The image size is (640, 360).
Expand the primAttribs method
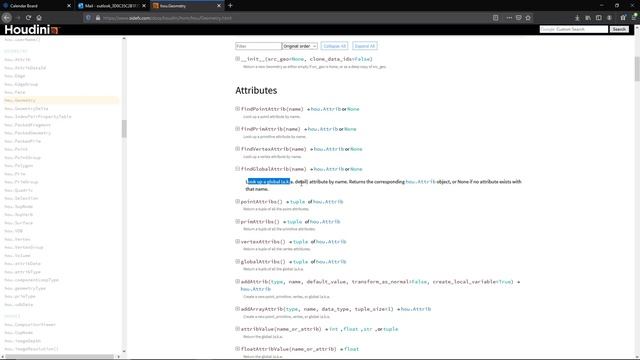point(238,222)
